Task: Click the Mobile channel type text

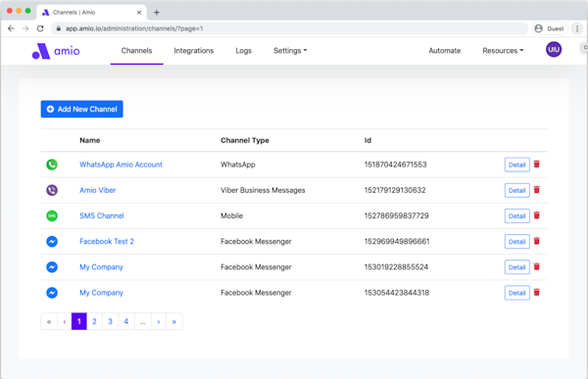Action: click(x=231, y=215)
